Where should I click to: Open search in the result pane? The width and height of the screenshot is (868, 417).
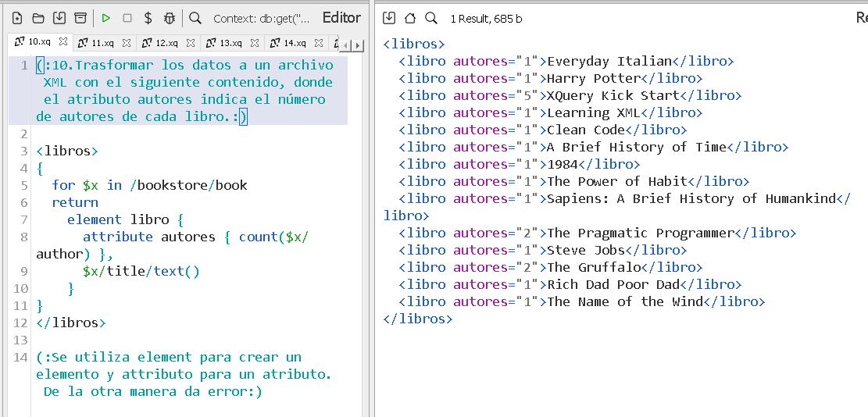tap(431, 18)
